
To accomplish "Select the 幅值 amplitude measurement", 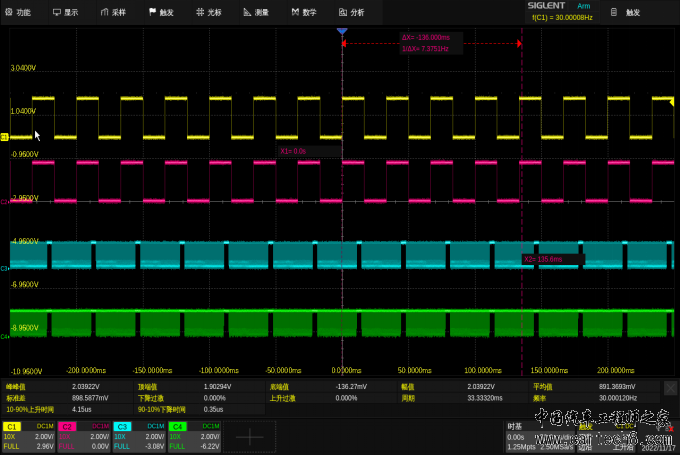I will click(408, 386).
